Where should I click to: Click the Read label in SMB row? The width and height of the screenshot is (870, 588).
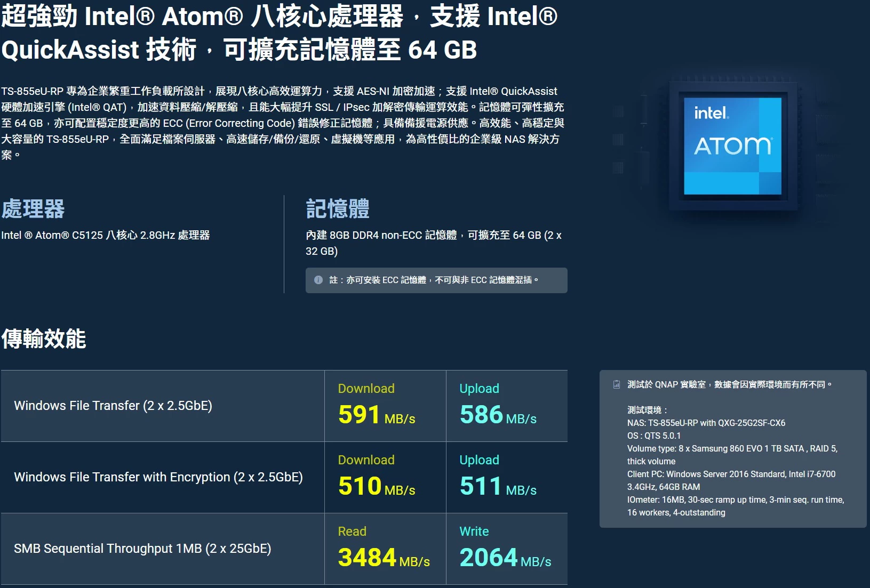click(x=352, y=531)
